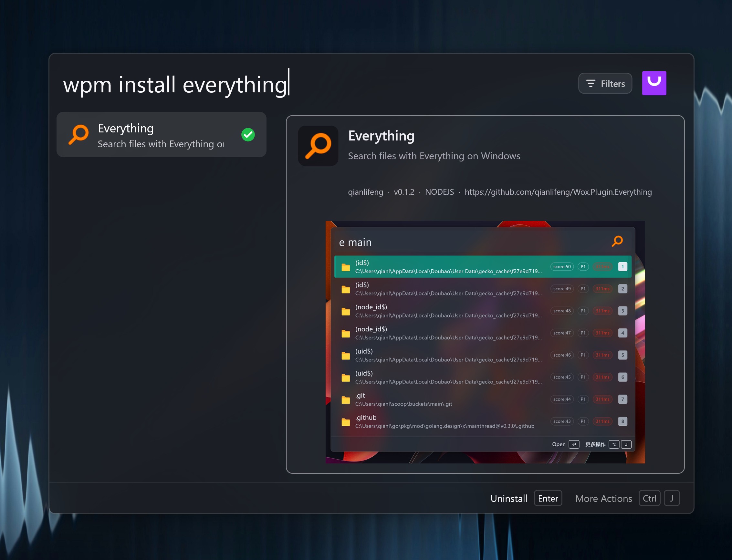Click the orange search icon in preview screenshot
The image size is (732, 560).
pos(617,241)
